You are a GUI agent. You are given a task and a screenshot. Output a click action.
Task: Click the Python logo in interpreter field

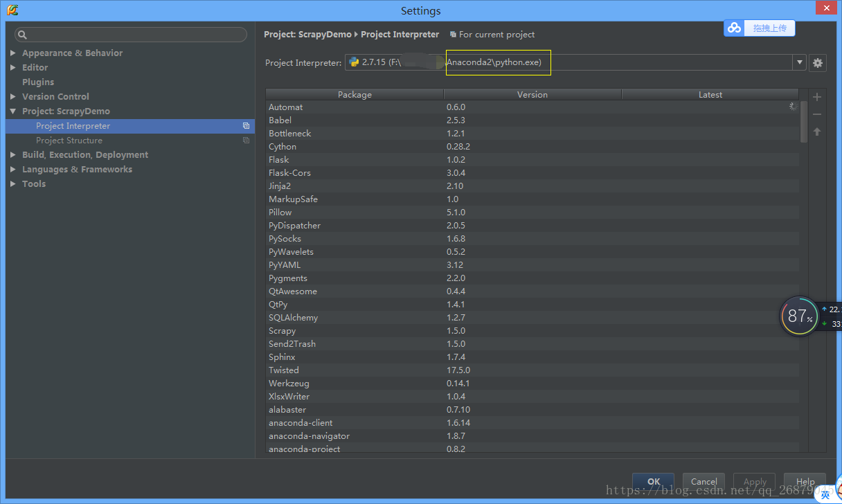[x=354, y=62]
